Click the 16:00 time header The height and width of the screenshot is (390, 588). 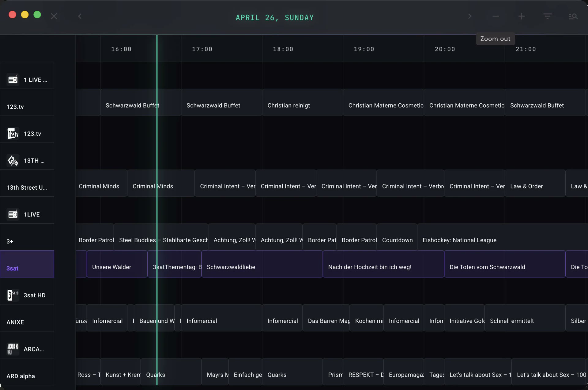pos(121,49)
